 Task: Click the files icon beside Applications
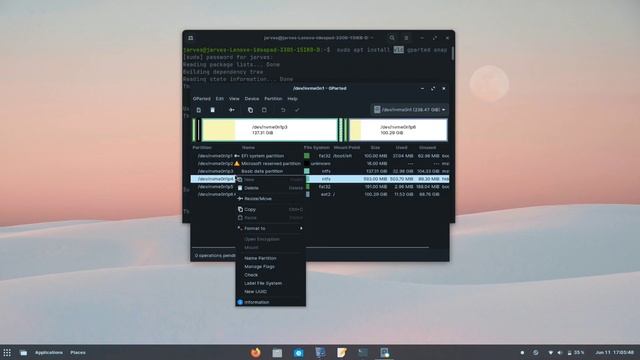tap(24, 352)
